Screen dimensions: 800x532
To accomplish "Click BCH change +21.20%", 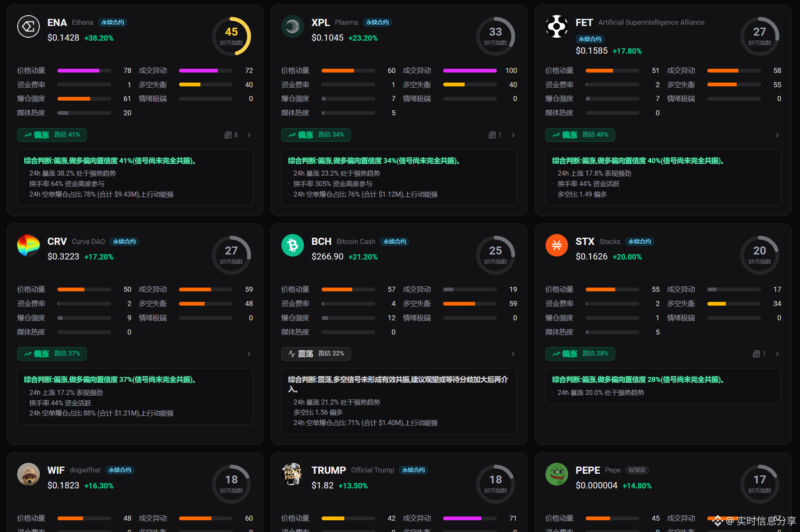I will [x=363, y=257].
